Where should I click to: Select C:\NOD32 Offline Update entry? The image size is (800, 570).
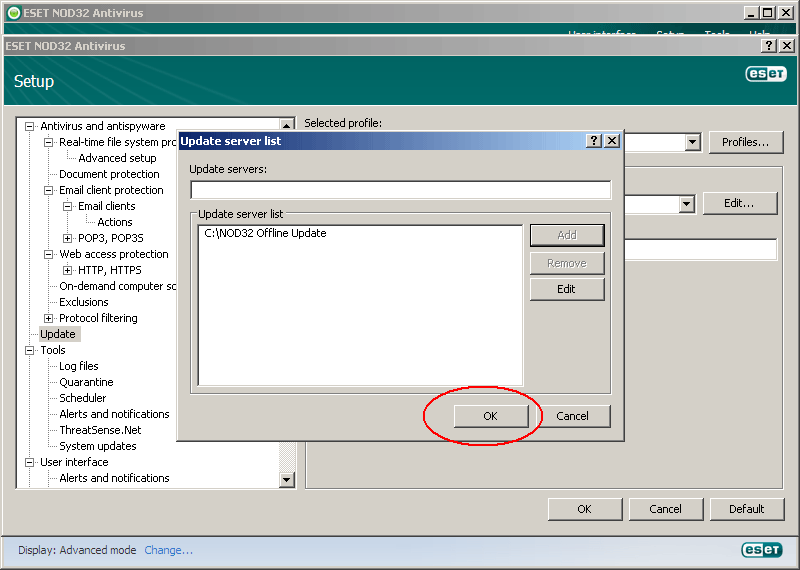(x=265, y=233)
